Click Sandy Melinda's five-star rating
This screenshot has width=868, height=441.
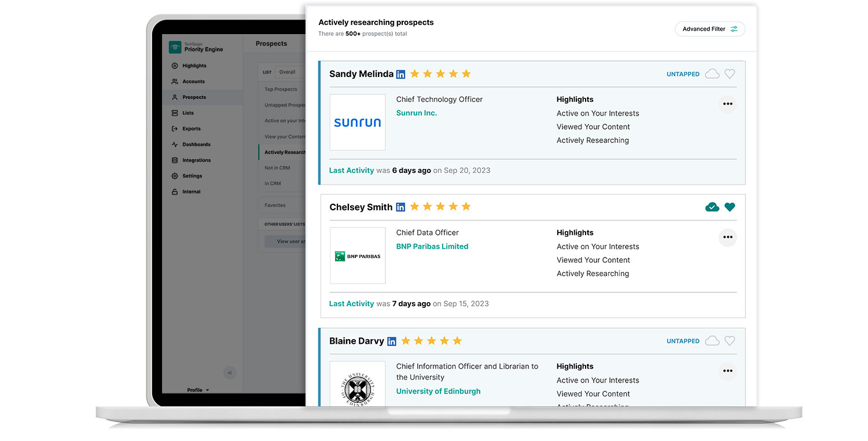440,74
